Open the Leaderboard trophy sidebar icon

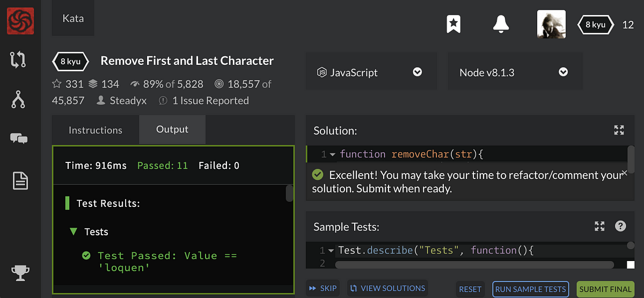(20, 273)
